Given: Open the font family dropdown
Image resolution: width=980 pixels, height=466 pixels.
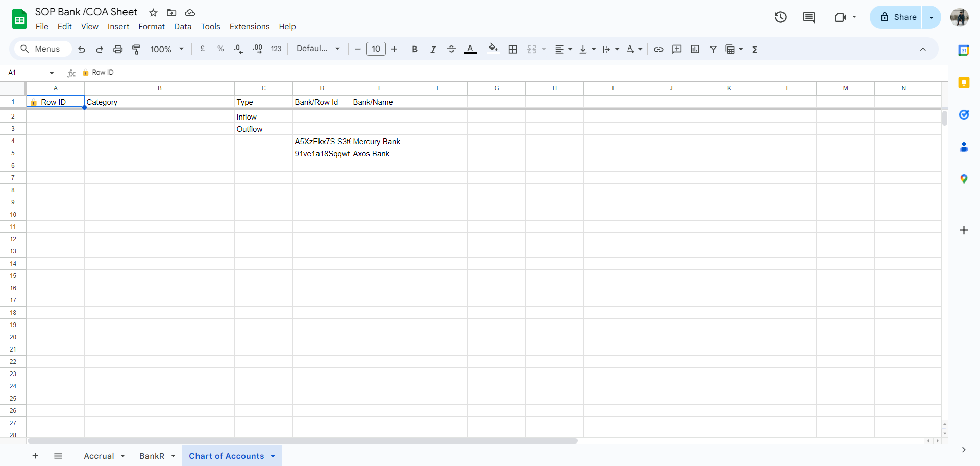Looking at the screenshot, I should click(x=317, y=49).
